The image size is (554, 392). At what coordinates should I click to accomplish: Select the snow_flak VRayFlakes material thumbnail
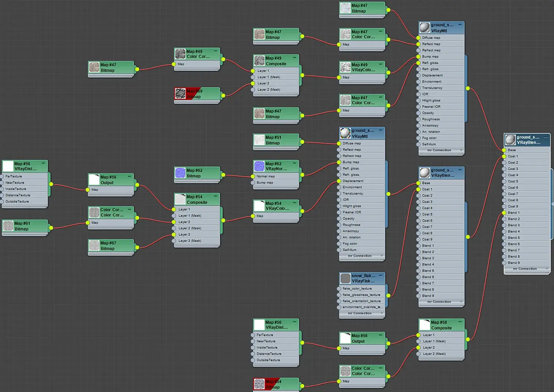(346, 278)
